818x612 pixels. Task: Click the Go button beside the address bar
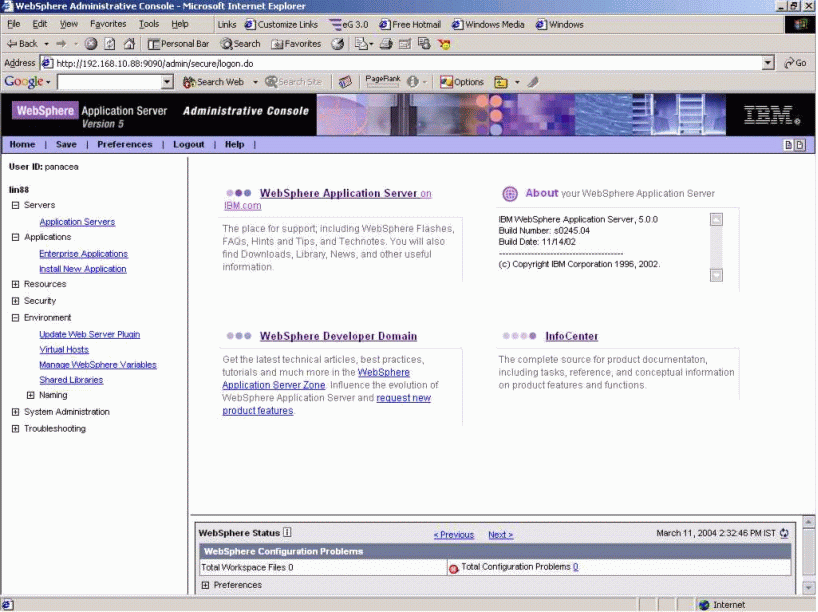coord(795,63)
